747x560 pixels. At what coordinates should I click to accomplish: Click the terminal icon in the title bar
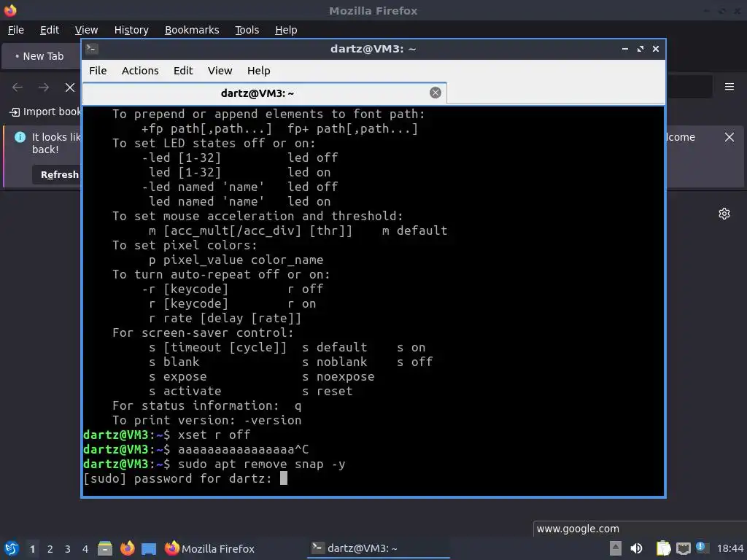tap(92, 49)
